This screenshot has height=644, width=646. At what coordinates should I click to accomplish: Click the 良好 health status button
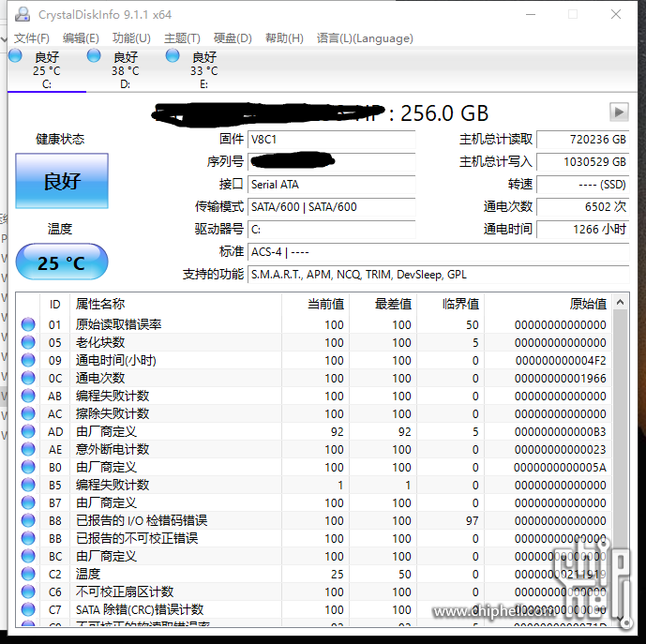tap(62, 181)
